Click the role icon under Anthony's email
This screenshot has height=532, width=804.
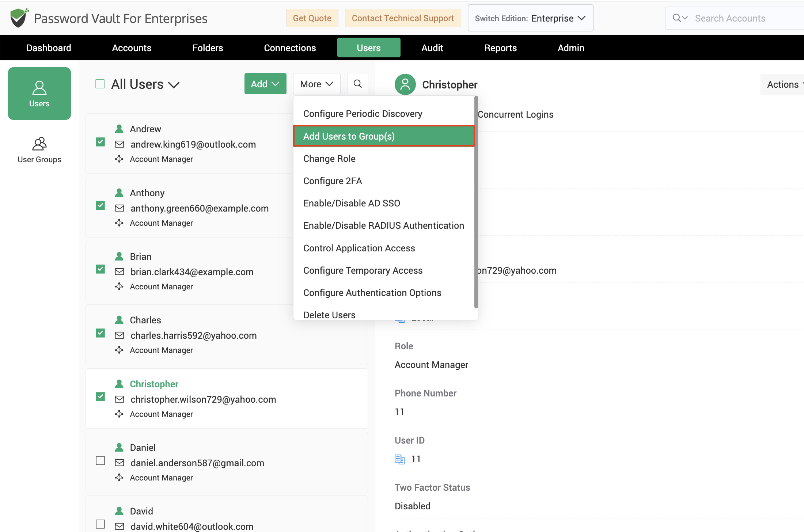(x=119, y=223)
